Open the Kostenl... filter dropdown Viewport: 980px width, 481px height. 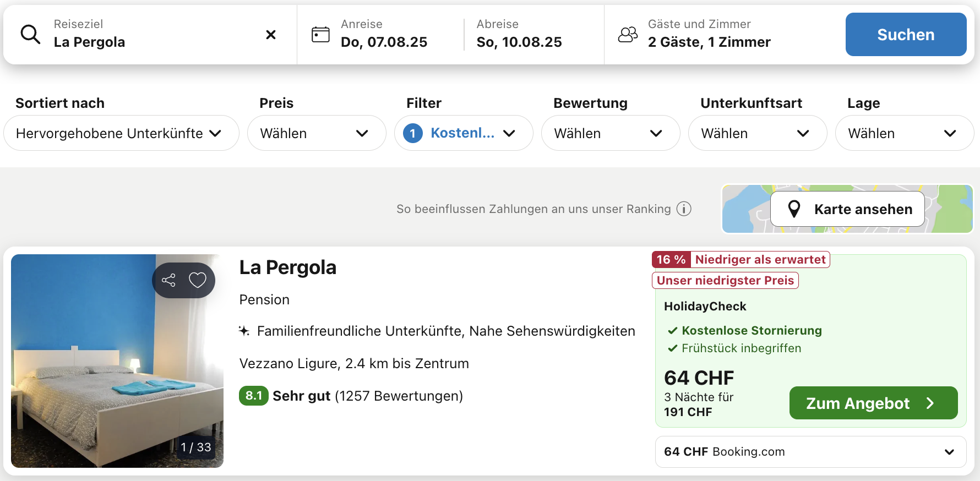tap(464, 133)
